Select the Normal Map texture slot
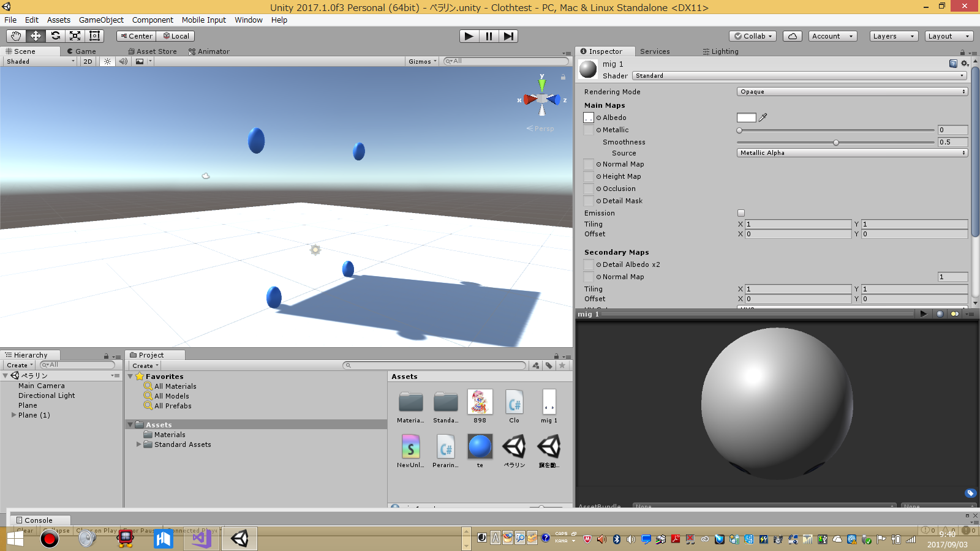Screen dimensions: 980x551 click(589, 164)
